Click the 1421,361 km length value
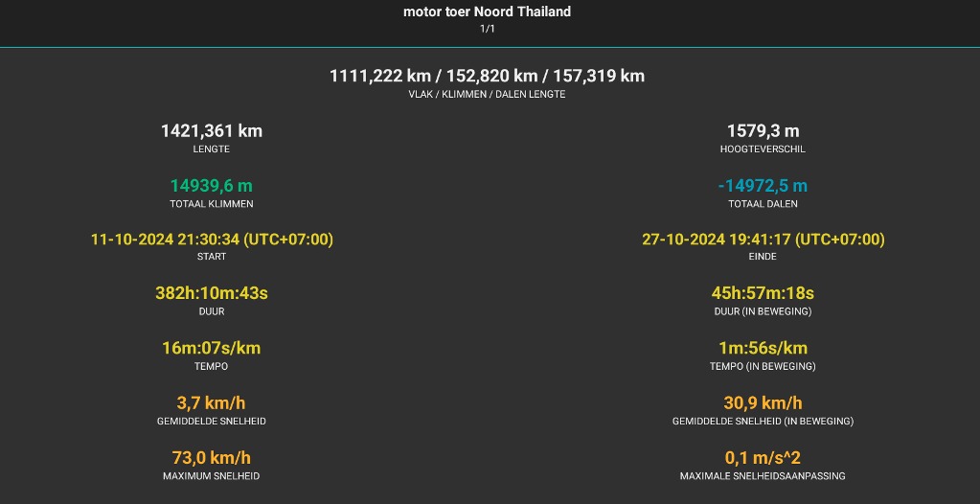 212,131
